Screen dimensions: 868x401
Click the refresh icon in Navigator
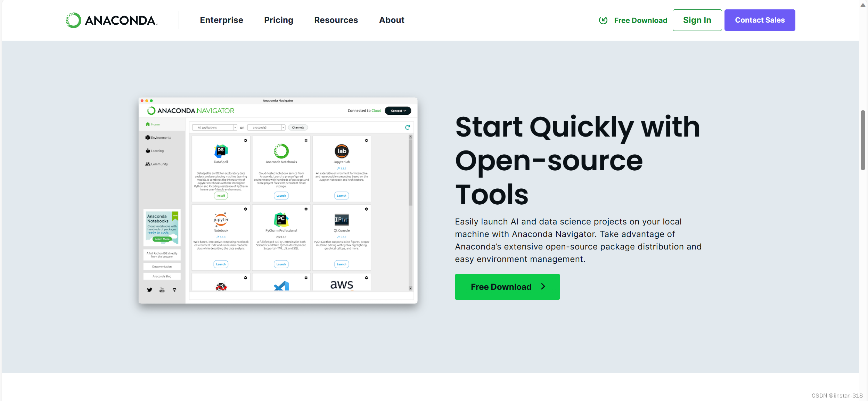[407, 127]
